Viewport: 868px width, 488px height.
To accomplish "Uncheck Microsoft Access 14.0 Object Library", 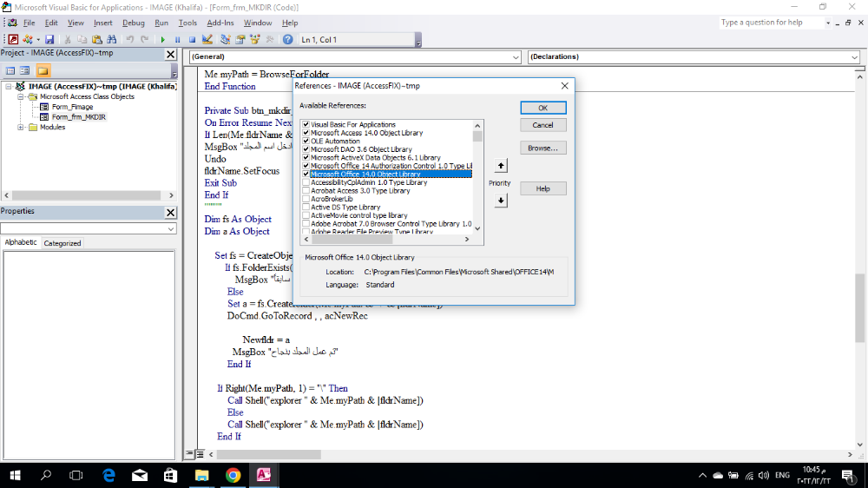I will click(x=306, y=133).
